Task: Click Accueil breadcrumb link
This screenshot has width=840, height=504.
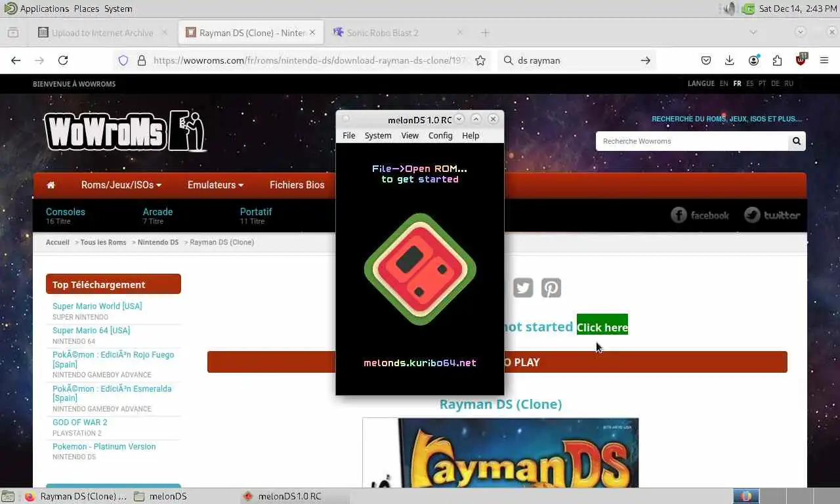Action: click(58, 242)
